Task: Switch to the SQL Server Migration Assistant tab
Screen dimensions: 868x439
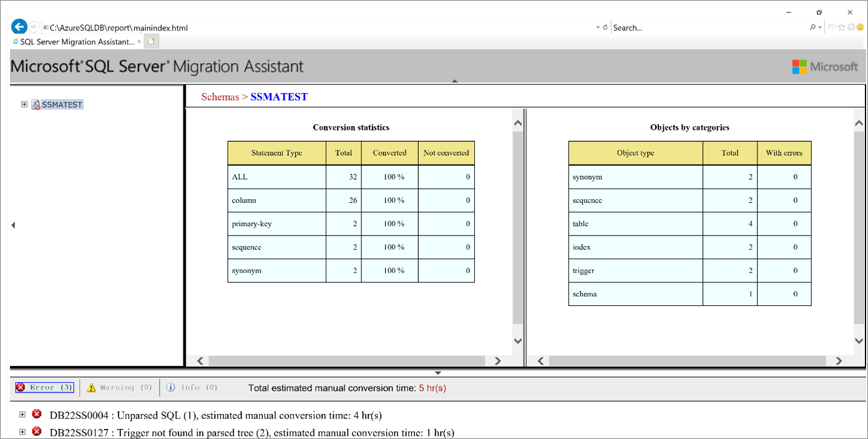Action: tap(75, 41)
